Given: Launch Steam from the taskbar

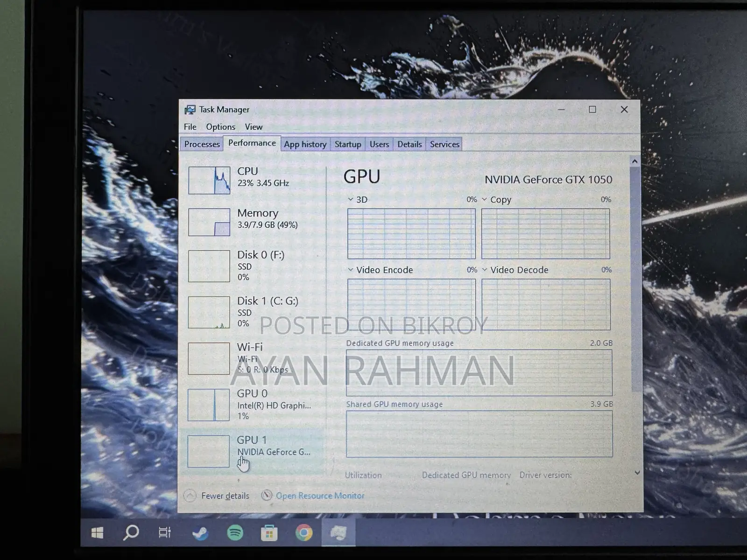Looking at the screenshot, I should point(200,532).
